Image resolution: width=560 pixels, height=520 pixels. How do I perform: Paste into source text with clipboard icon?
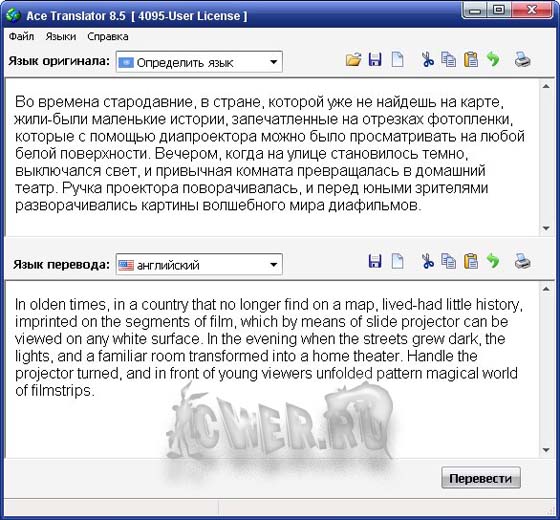tap(471, 60)
